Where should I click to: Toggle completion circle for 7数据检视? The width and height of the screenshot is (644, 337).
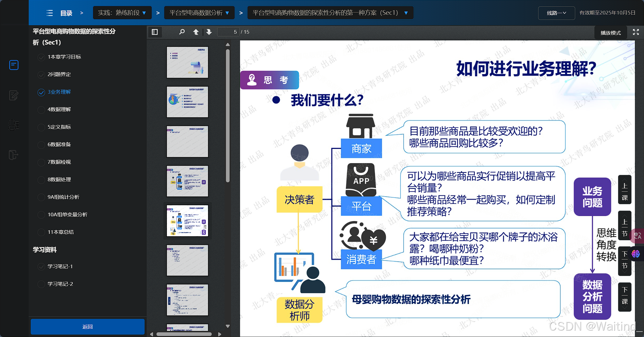coord(41,162)
